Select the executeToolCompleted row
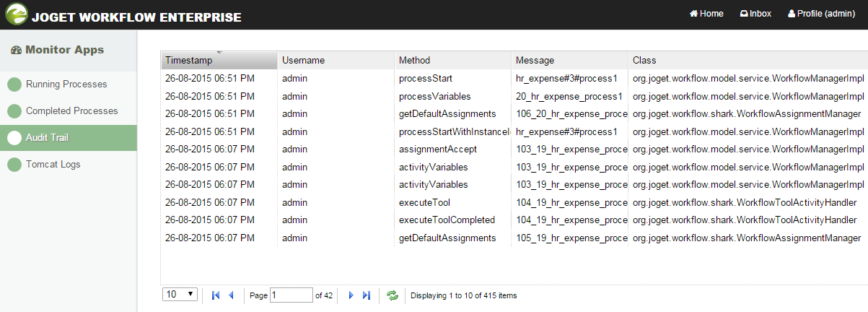This screenshot has width=868, height=312. pyautogui.click(x=447, y=220)
